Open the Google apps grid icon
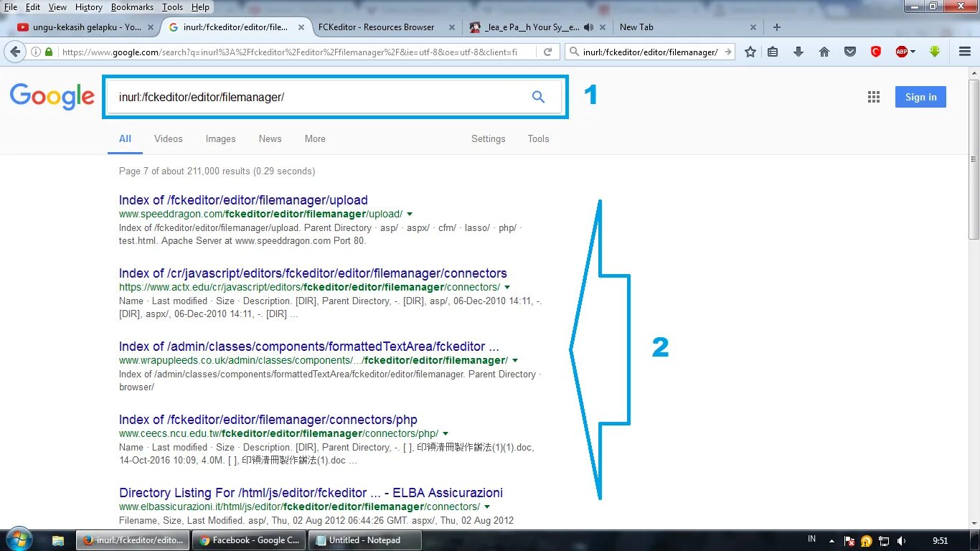 [x=874, y=97]
